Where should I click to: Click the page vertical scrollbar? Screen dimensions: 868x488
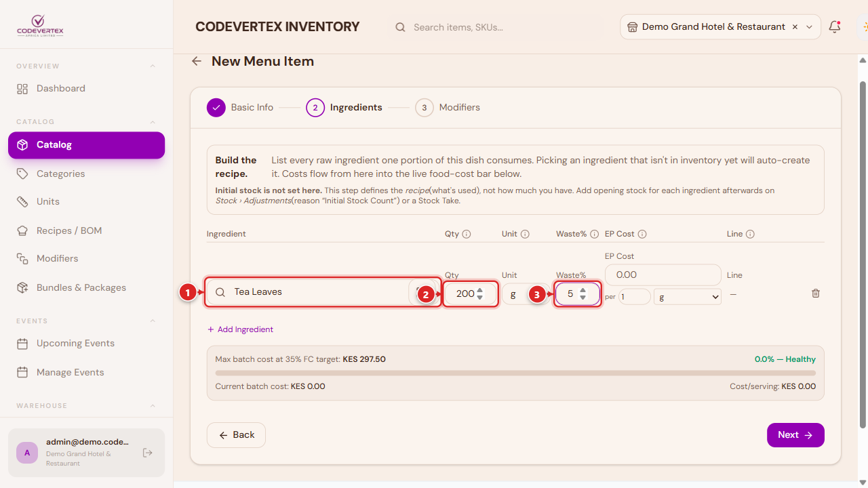pos(863,254)
